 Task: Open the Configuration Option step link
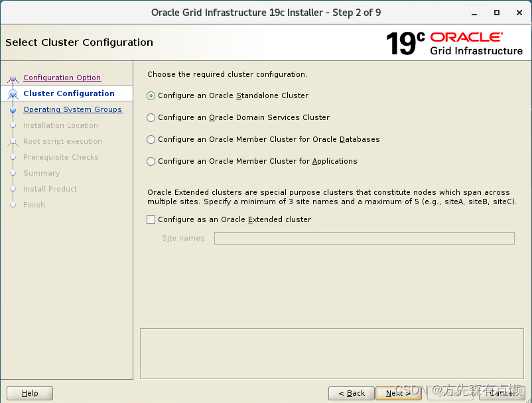pyautogui.click(x=62, y=78)
